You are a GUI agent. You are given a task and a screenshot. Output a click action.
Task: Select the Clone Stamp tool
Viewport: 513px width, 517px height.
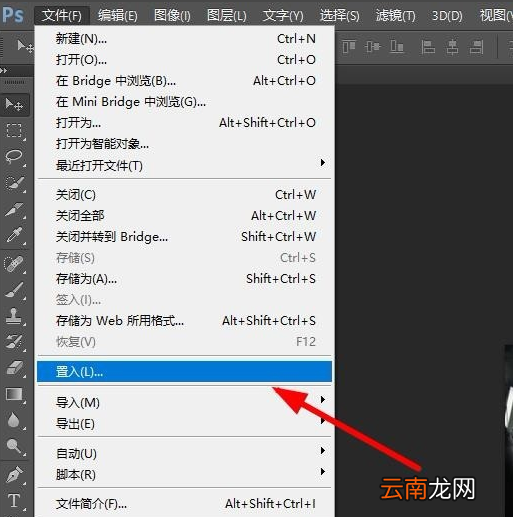pyautogui.click(x=14, y=316)
